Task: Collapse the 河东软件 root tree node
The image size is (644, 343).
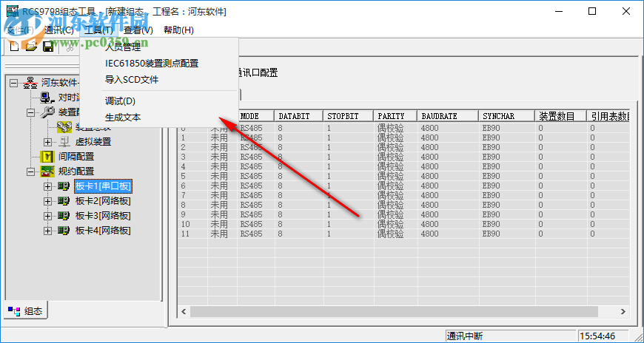Action: tap(14, 83)
